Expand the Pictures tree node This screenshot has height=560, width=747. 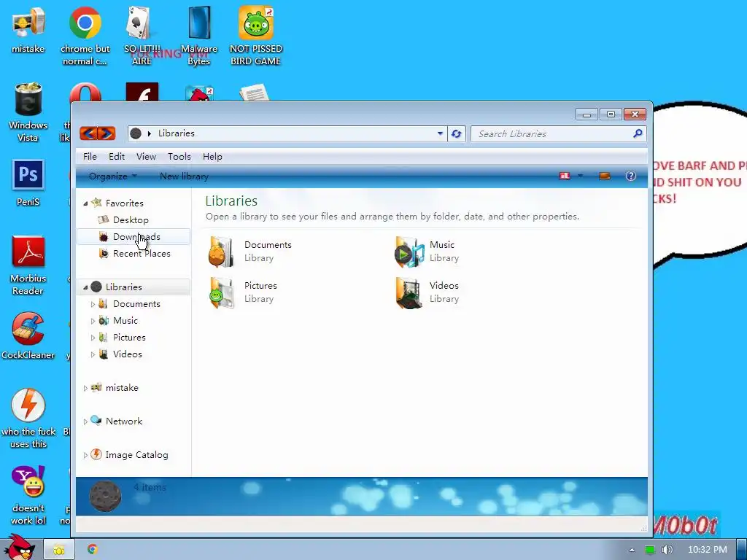click(93, 338)
